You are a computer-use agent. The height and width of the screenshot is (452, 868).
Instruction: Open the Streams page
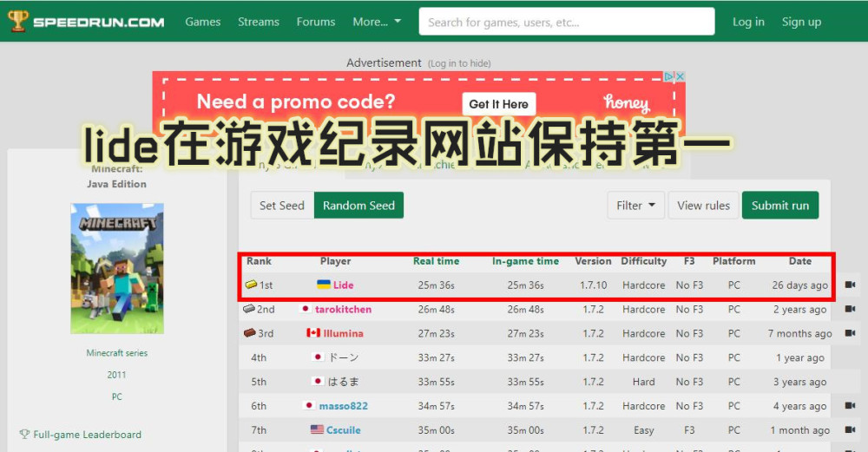point(259,23)
